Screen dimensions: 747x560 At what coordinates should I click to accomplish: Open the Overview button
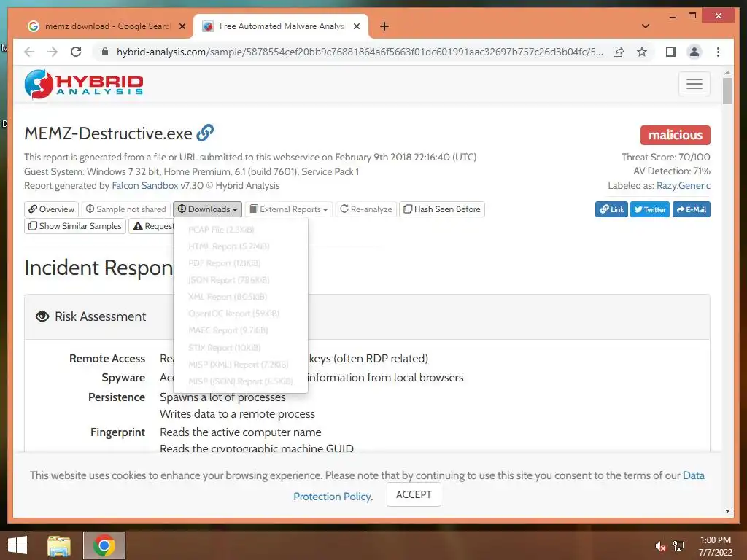coord(52,209)
